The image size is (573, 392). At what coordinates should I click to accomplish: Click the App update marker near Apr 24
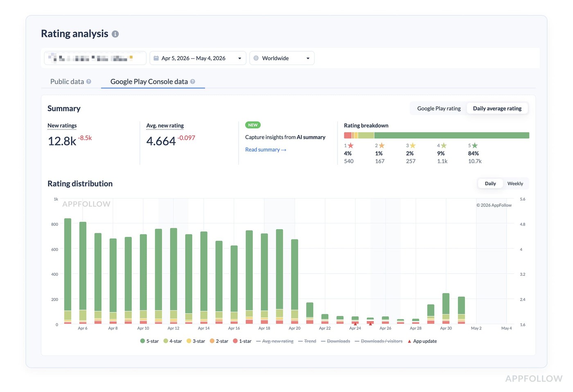pos(355,324)
